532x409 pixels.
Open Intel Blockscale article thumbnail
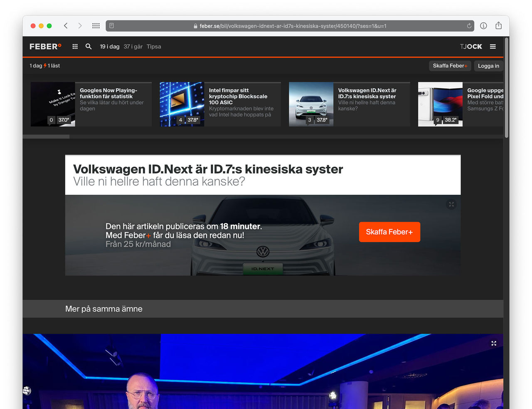pos(182,104)
